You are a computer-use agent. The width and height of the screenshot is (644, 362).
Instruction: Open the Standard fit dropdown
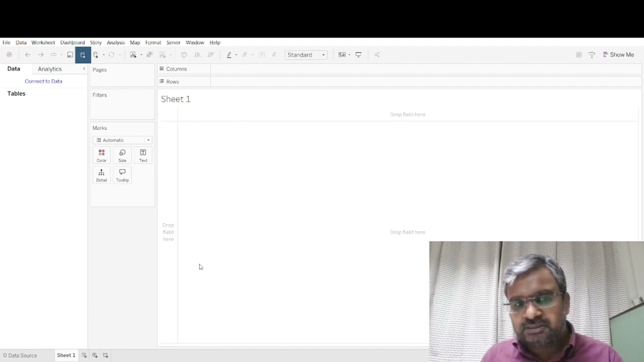(306, 55)
